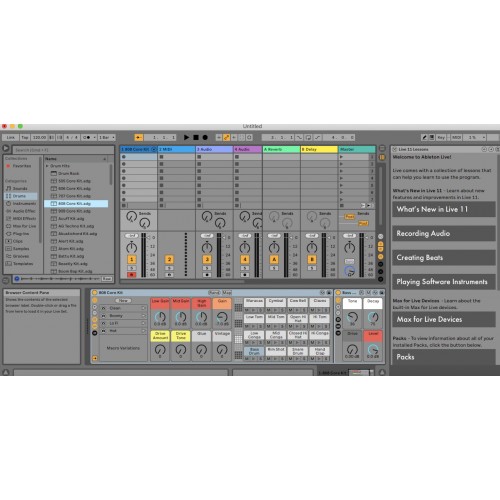The image size is (500, 500).
Task: Open the Plug-Ins category
Action: pos(21,234)
